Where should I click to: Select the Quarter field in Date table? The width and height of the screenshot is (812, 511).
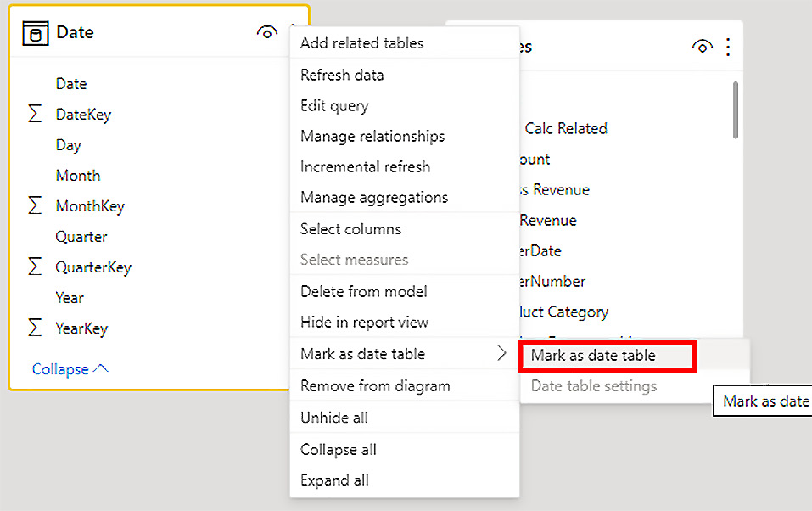(81, 237)
